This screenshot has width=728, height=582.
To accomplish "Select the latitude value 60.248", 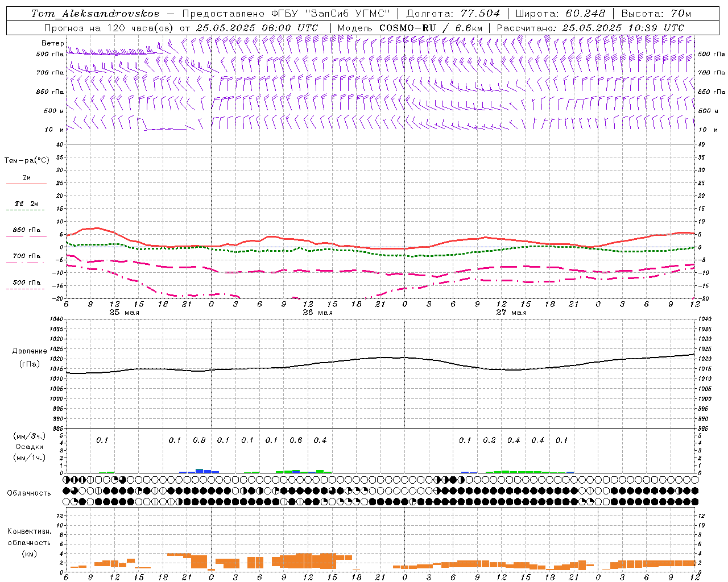I will point(586,14).
